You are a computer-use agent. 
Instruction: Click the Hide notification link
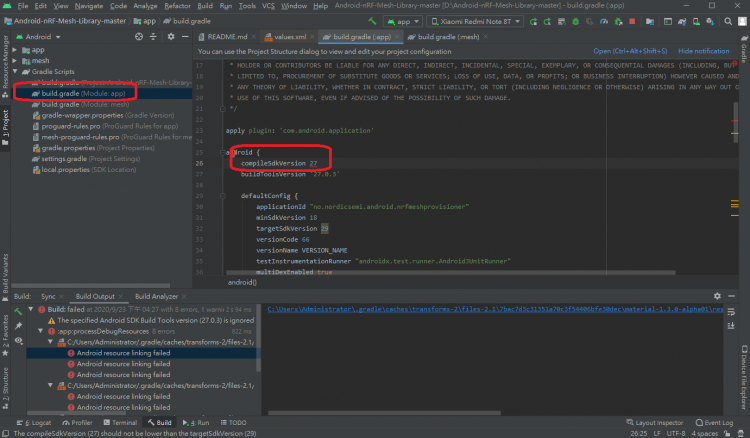[x=704, y=51]
